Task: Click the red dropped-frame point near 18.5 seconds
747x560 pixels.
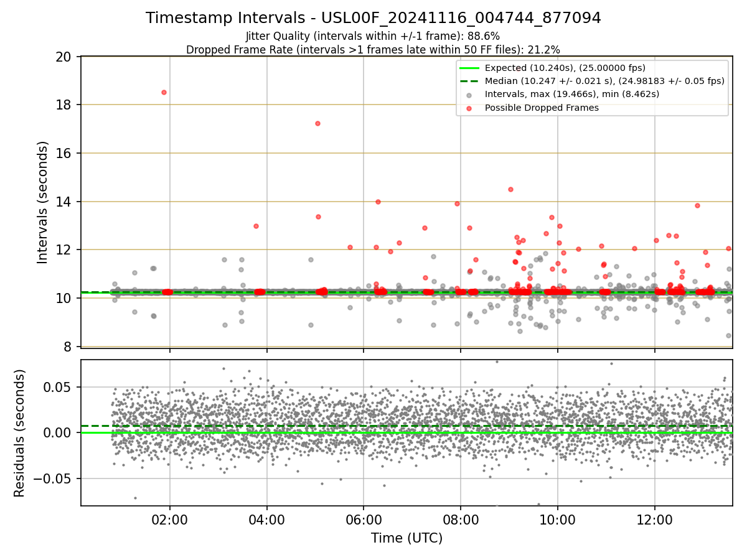Action: (x=164, y=92)
